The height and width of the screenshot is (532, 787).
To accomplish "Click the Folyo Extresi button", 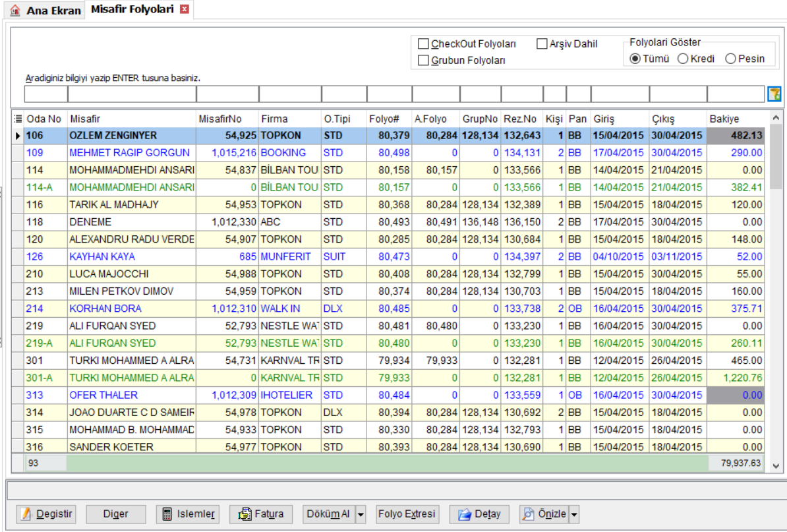I will point(407,514).
